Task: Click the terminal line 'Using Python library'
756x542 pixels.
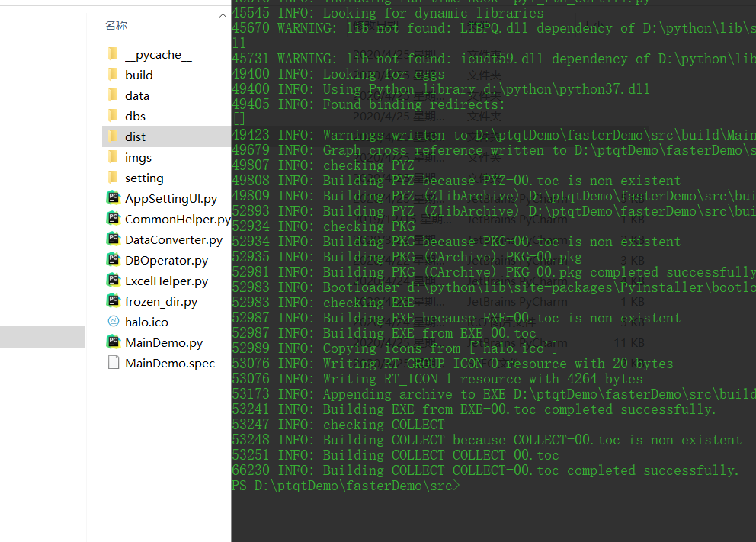Action: (x=440, y=89)
